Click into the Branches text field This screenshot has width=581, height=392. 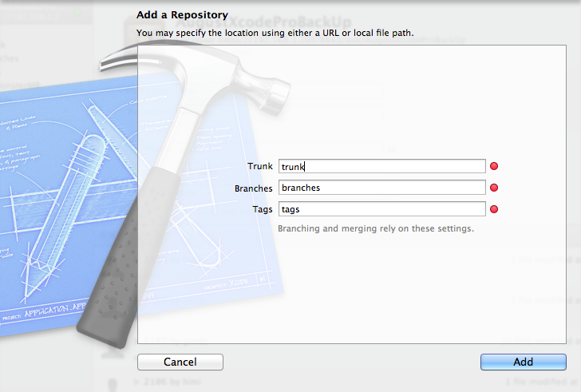pos(381,188)
